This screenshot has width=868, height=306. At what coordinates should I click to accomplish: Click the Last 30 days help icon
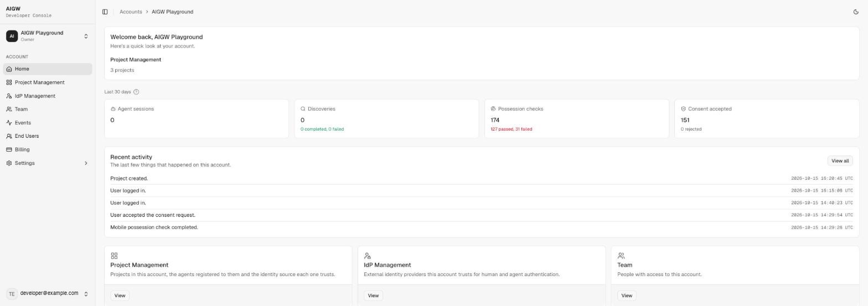click(x=136, y=92)
